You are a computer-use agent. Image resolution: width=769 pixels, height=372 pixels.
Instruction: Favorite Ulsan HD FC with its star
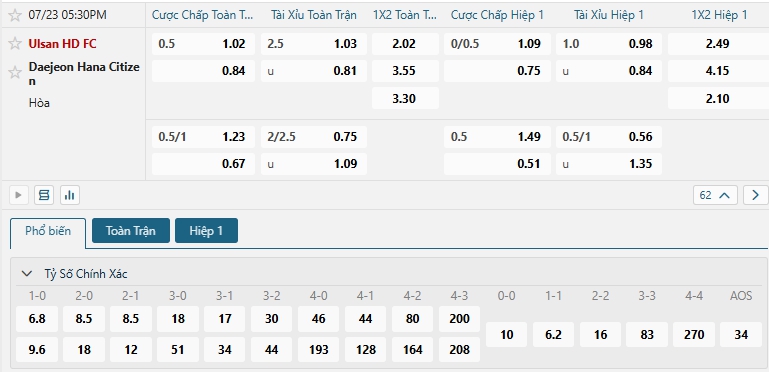pyautogui.click(x=15, y=44)
